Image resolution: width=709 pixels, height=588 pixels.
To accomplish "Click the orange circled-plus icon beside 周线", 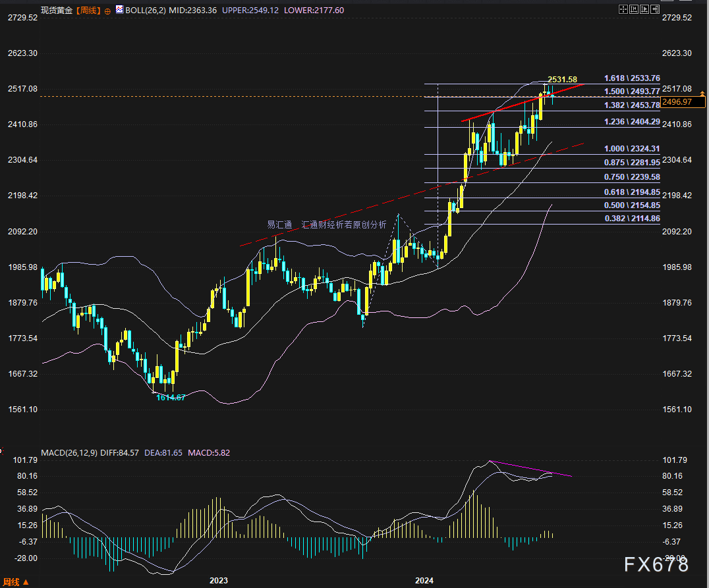I will (108, 11).
